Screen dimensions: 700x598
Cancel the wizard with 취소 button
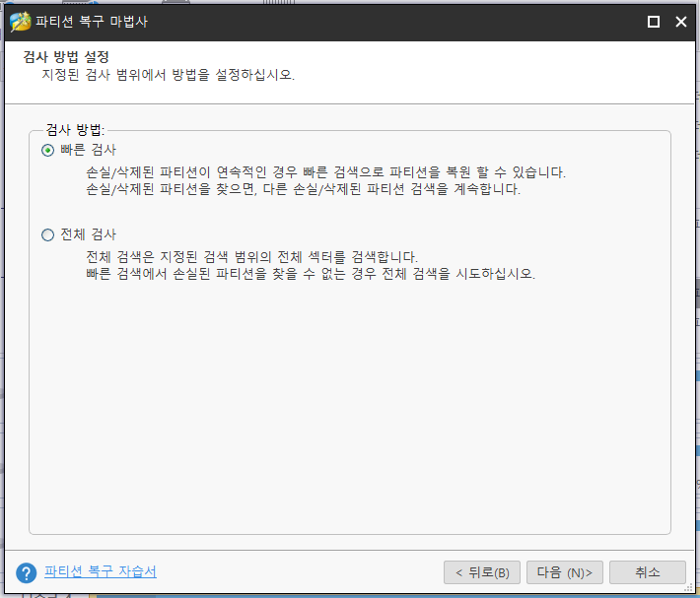648,572
